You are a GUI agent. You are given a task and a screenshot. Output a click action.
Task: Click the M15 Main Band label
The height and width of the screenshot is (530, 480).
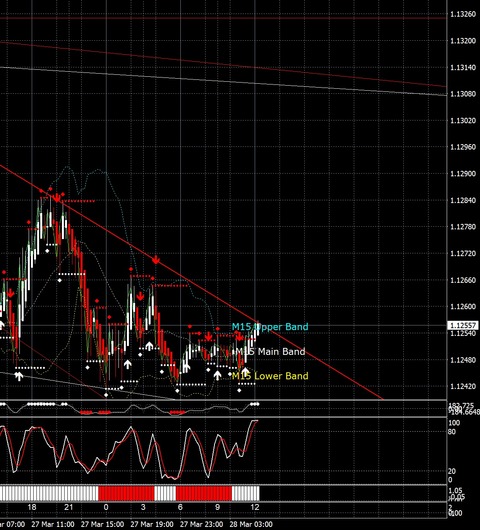click(270, 352)
